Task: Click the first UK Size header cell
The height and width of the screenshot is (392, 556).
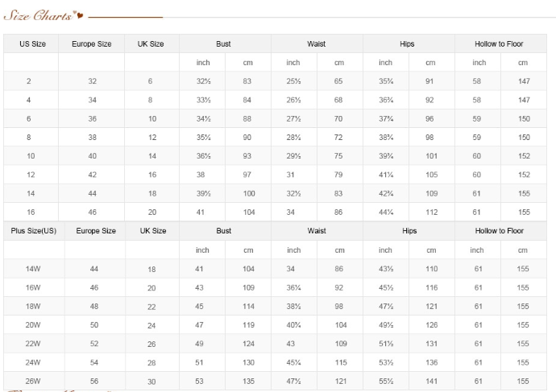Action: [151, 43]
